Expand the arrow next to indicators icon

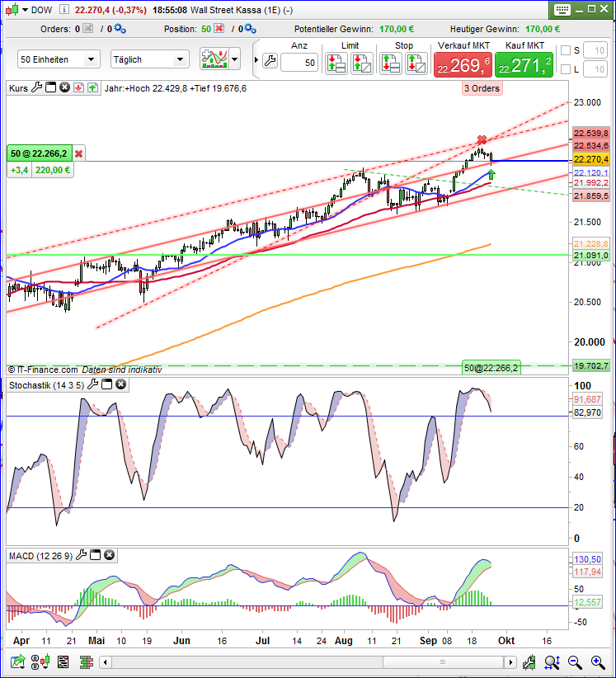click(x=235, y=59)
